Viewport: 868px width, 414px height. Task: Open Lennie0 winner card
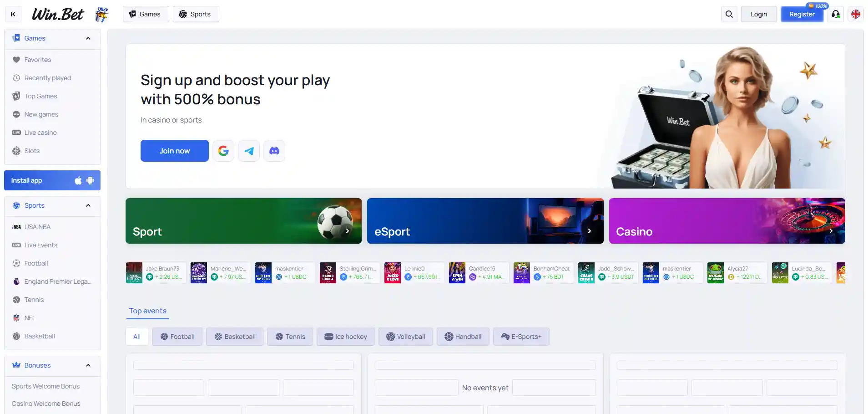tap(414, 273)
